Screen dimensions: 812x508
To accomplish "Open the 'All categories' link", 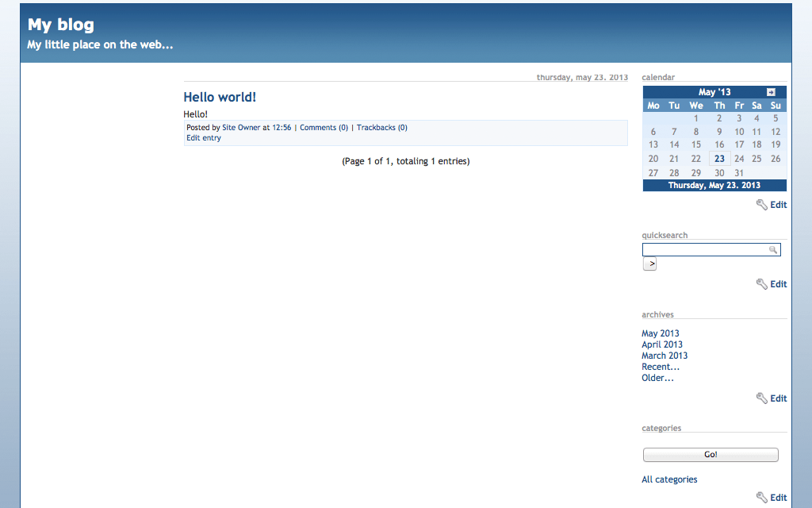I will coord(669,479).
